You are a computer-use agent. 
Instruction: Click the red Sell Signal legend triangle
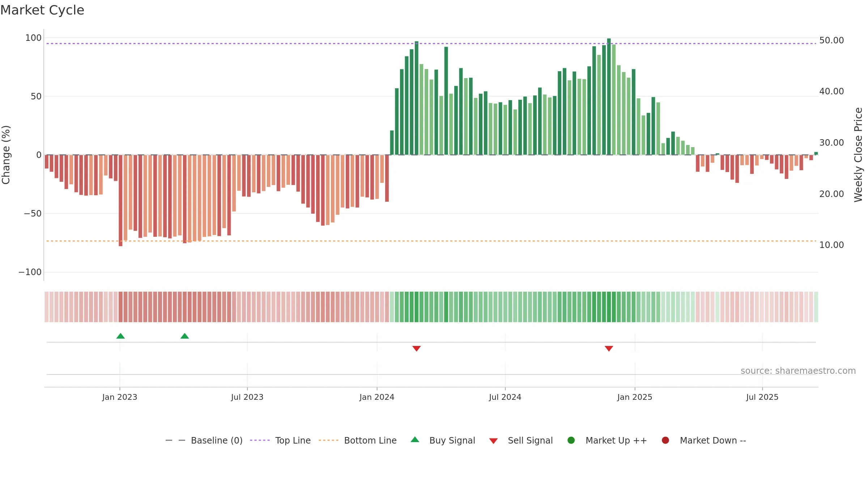pos(493,441)
